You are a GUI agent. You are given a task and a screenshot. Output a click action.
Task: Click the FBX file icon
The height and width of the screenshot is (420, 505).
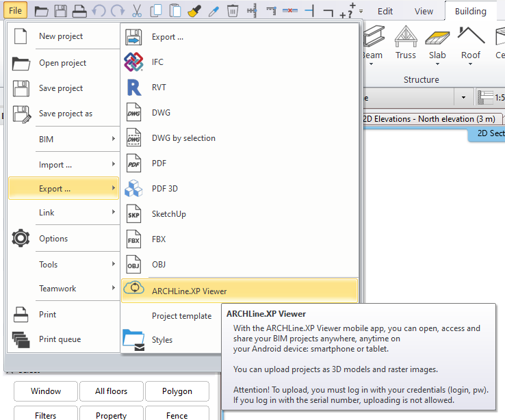coord(133,239)
